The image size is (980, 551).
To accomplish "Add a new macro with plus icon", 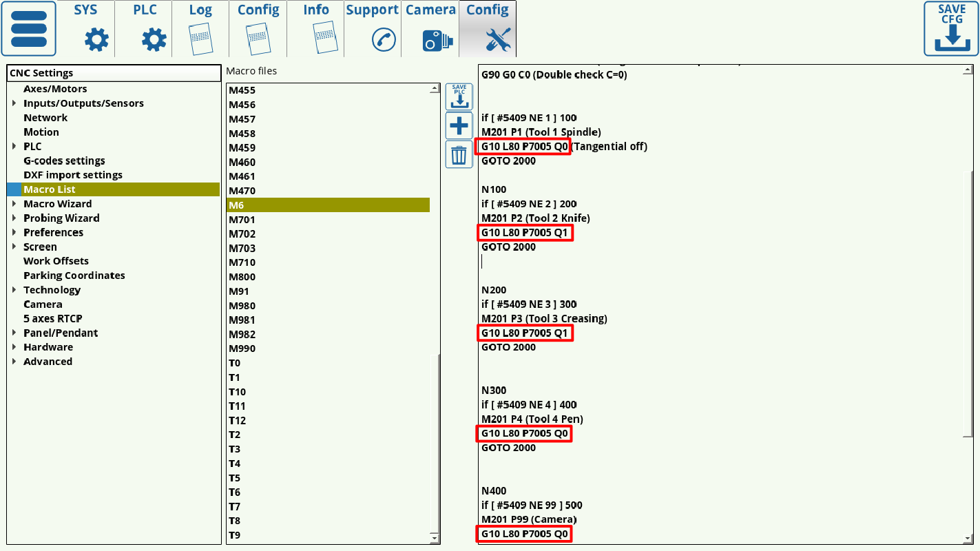I will (x=459, y=126).
